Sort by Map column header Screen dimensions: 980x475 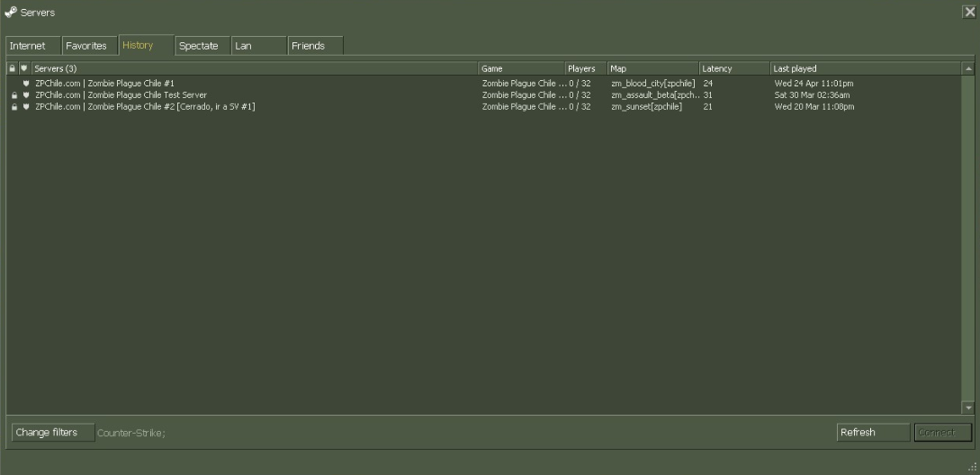(653, 68)
